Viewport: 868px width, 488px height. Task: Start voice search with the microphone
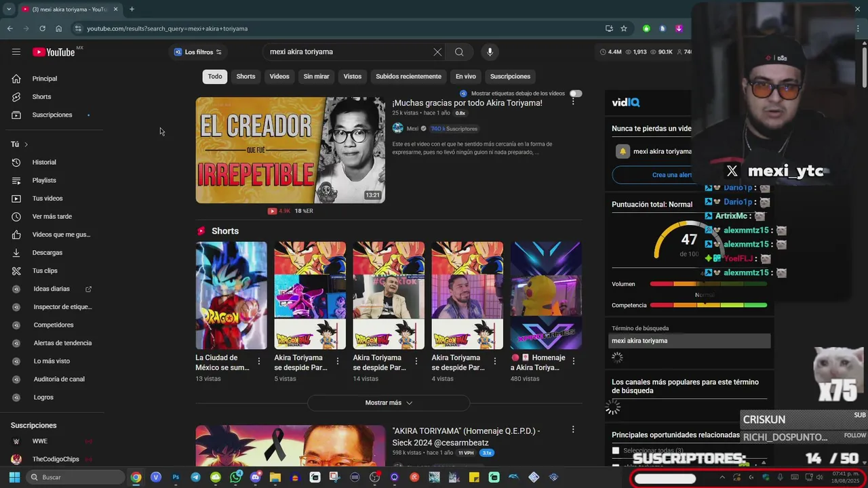point(490,52)
